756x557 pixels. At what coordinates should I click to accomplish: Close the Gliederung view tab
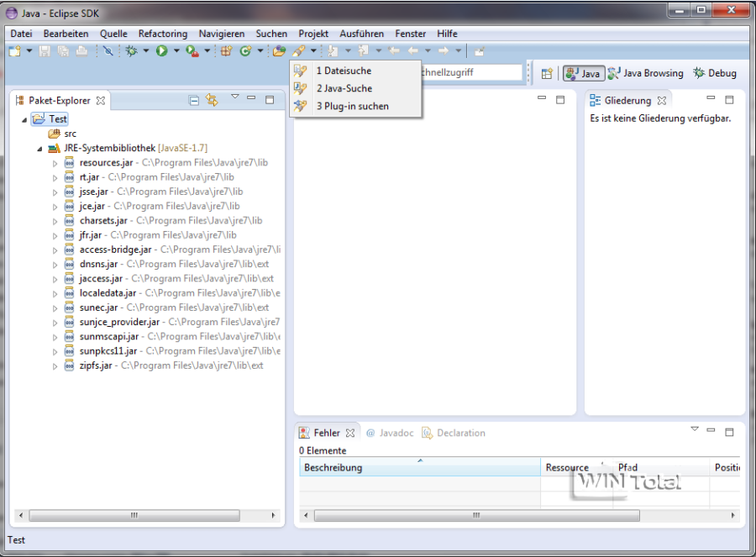pos(662,100)
